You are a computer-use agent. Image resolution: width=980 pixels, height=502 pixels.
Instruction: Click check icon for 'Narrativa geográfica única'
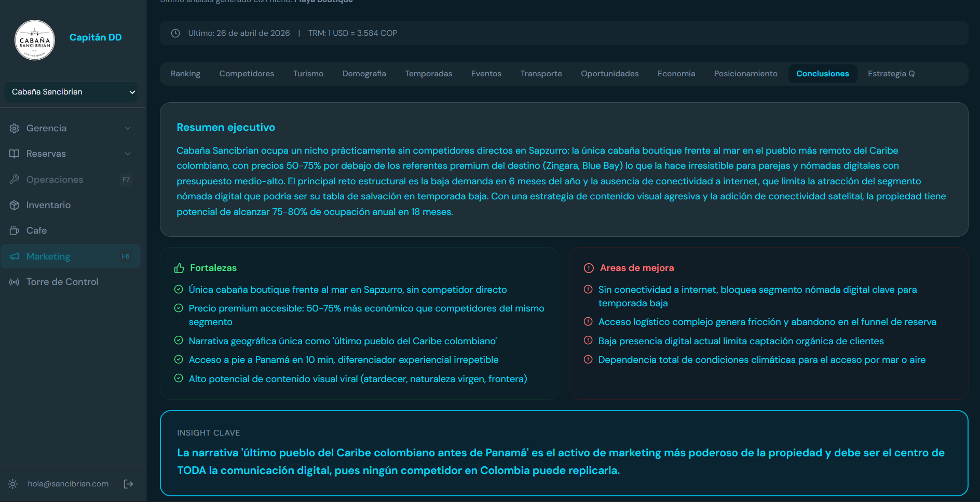(x=179, y=341)
